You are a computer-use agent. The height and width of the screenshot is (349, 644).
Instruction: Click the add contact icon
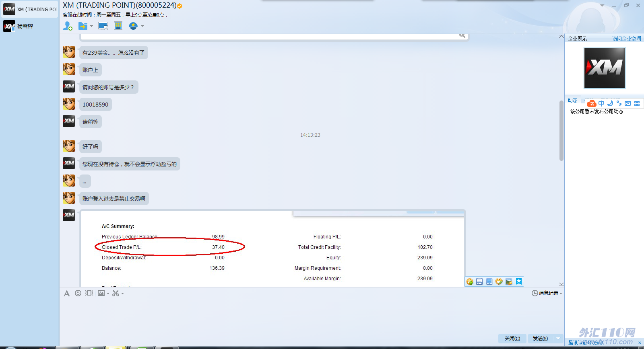[68, 26]
